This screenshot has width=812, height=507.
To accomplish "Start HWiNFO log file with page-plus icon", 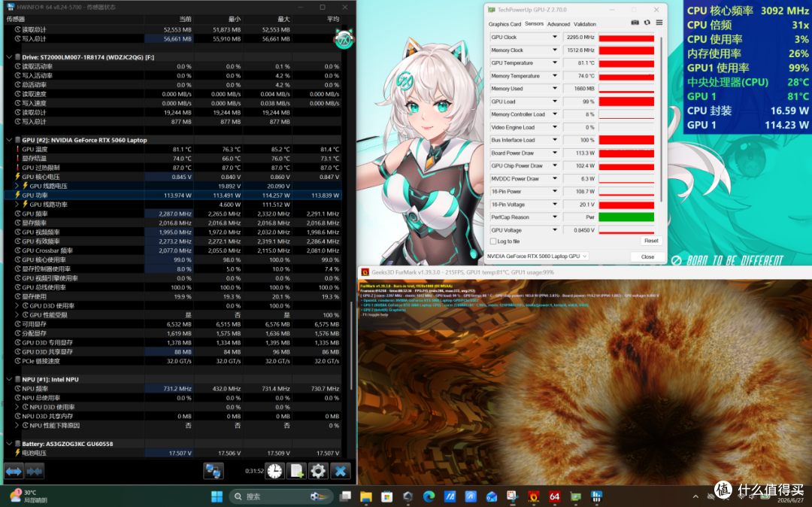I will [296, 471].
